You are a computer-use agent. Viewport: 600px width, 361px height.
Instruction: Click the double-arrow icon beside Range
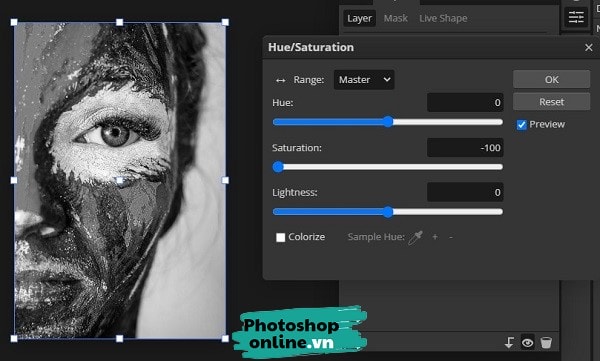coord(280,80)
